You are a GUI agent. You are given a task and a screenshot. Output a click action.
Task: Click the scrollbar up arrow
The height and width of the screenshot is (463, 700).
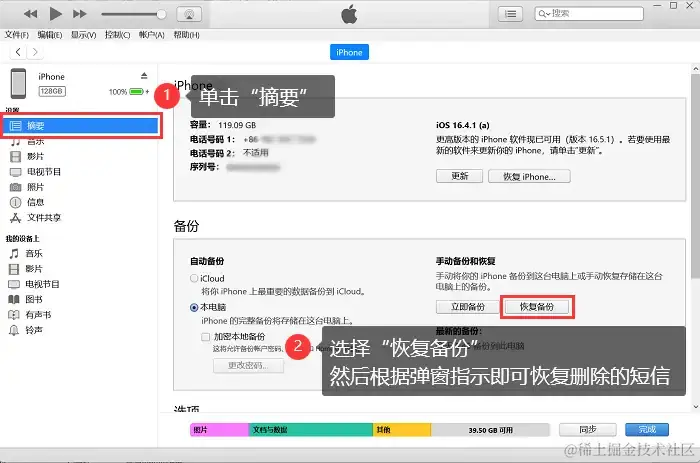point(695,69)
